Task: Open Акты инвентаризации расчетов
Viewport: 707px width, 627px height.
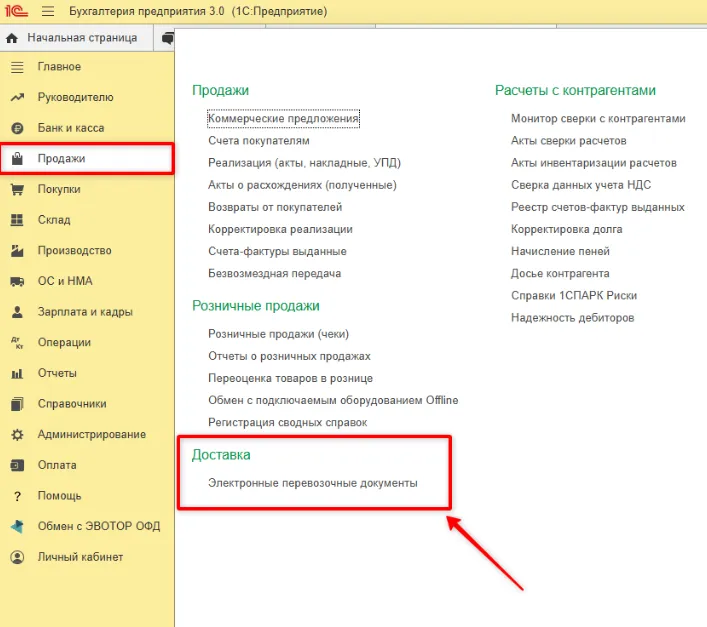Action: point(594,163)
